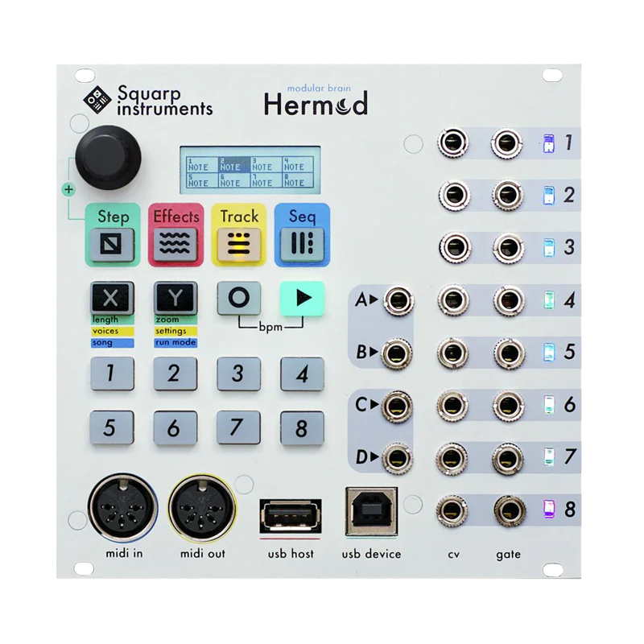Viewport: 644px width, 644px height.
Task: Select track 7 NOTE cell on display
Action: click(x=266, y=180)
